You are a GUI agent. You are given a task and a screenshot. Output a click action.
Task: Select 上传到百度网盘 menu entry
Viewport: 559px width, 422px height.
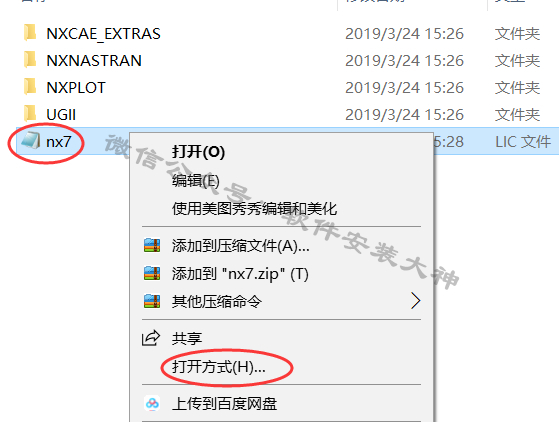pyautogui.click(x=224, y=404)
